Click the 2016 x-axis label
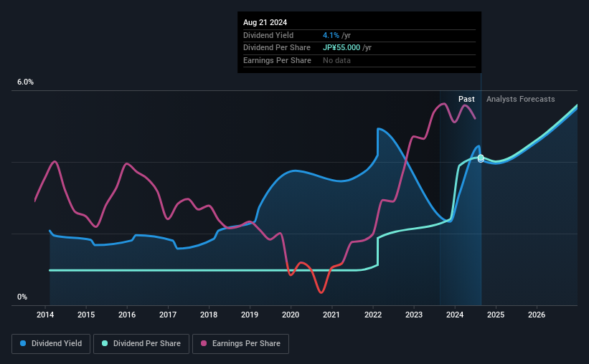 pos(127,315)
